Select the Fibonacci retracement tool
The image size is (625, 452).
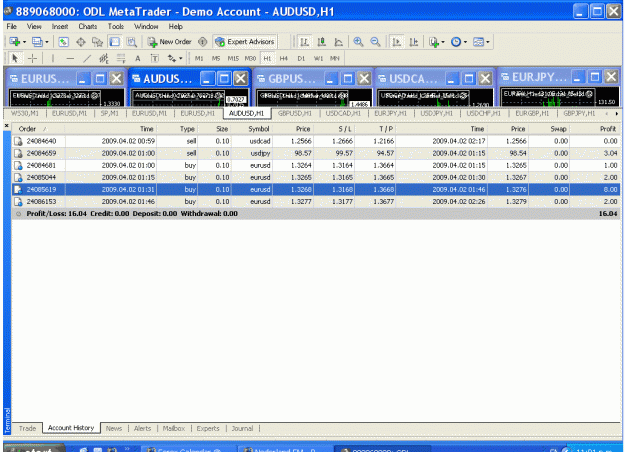[x=121, y=59]
